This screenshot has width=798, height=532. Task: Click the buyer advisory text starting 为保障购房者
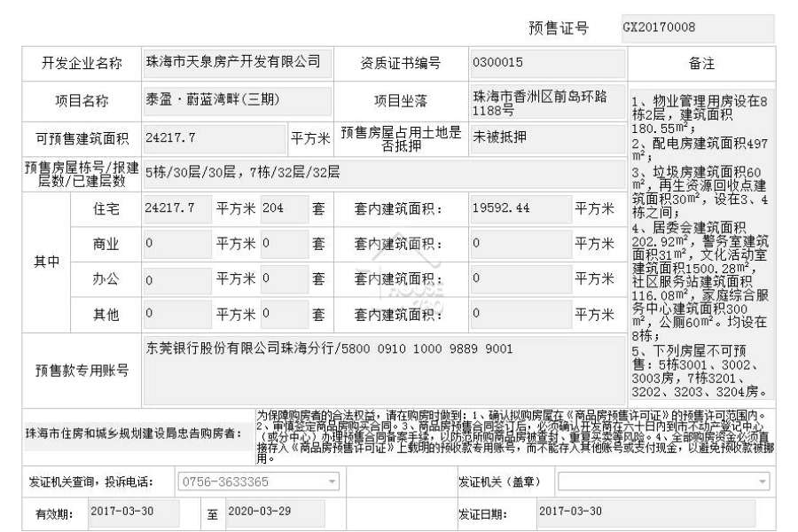pyautogui.click(x=515, y=437)
